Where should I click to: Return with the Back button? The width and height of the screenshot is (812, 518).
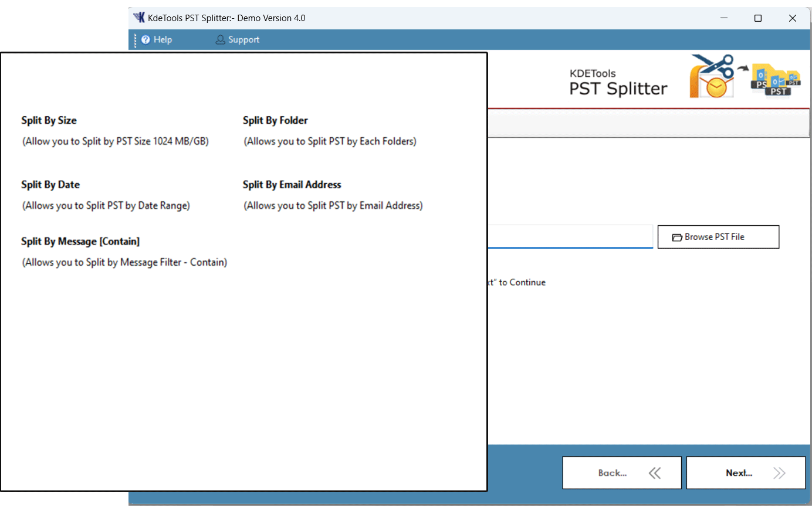pyautogui.click(x=621, y=473)
